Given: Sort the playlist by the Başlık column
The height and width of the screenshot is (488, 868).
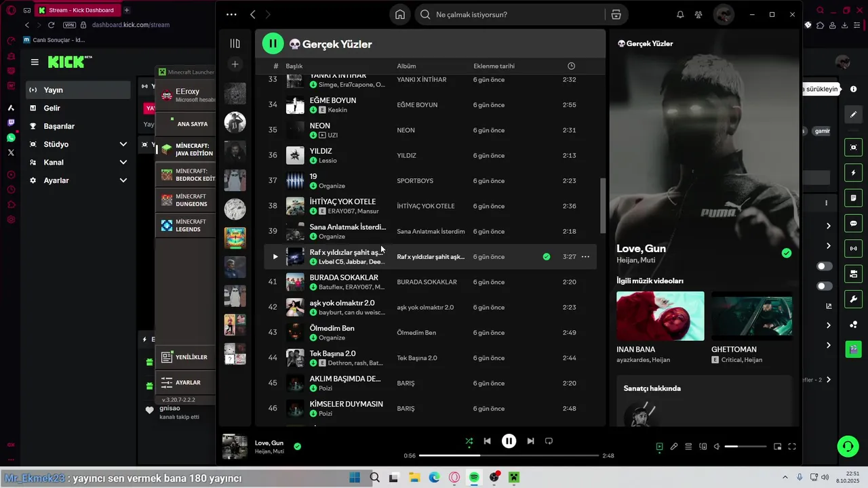Looking at the screenshot, I should pyautogui.click(x=294, y=66).
